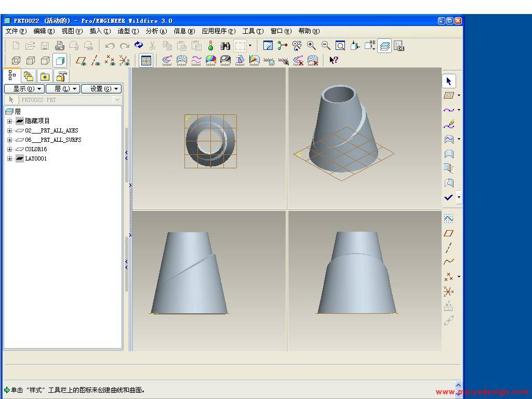Image resolution: width=532 pixels, height=399 pixels.
Task: Open the selection box dropdown arrow in toolbar
Action: 250,46
